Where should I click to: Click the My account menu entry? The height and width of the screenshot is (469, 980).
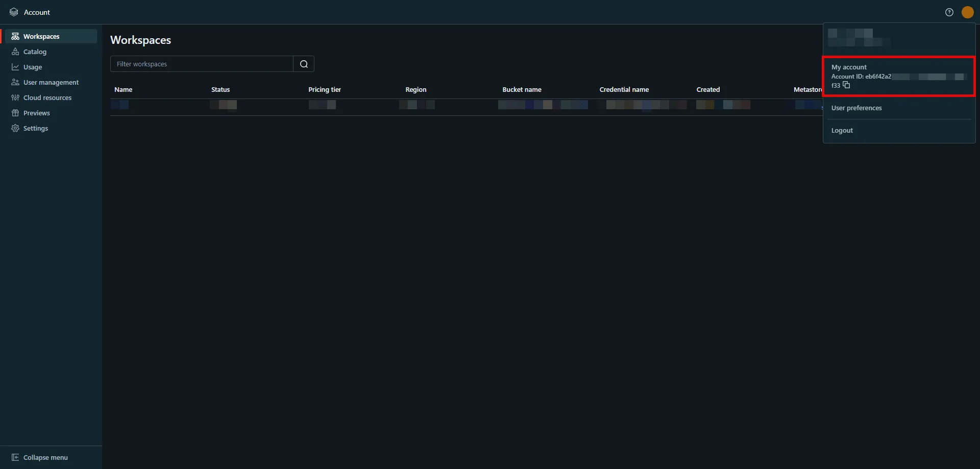click(849, 67)
